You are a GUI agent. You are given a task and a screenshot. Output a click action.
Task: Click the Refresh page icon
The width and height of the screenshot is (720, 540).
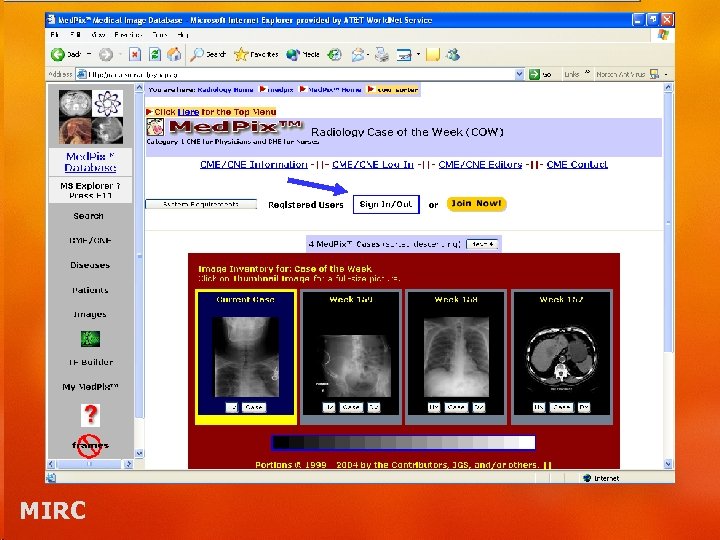pyautogui.click(x=155, y=55)
